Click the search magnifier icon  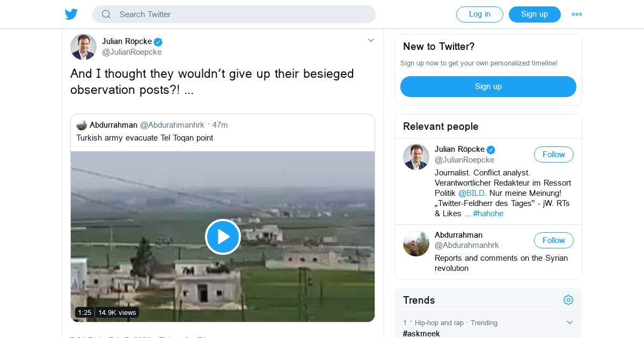[x=106, y=14]
